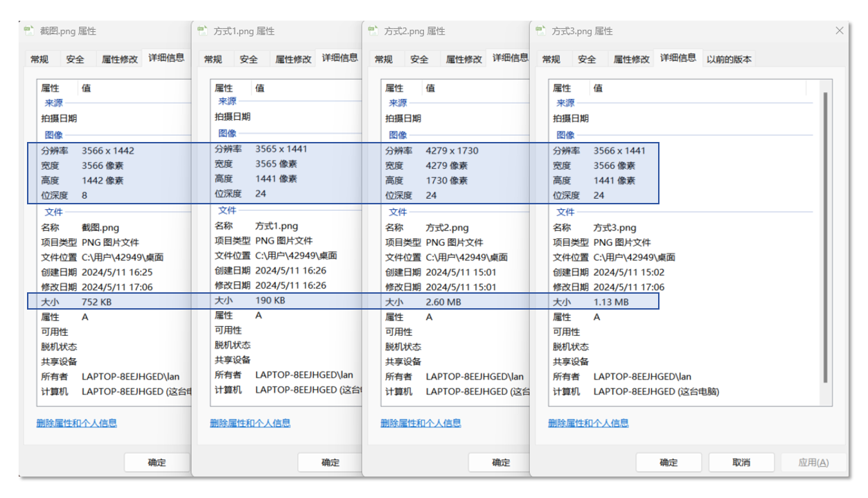Select 详细信息 tab in 方式3.png dialog
868x498 pixels.
[677, 58]
